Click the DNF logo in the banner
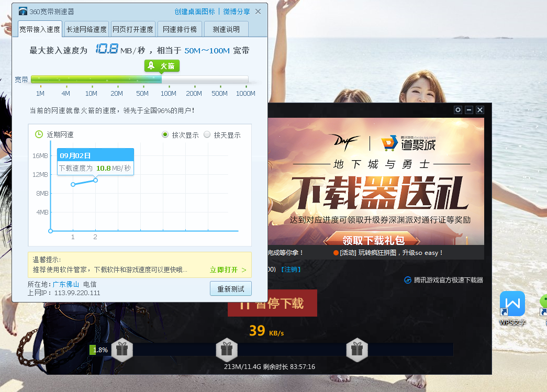Viewport: 547px width, 392px height. click(345, 142)
